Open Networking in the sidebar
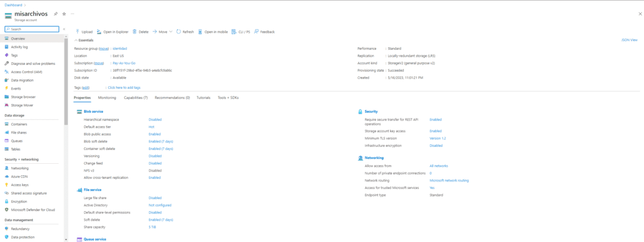 point(19,168)
